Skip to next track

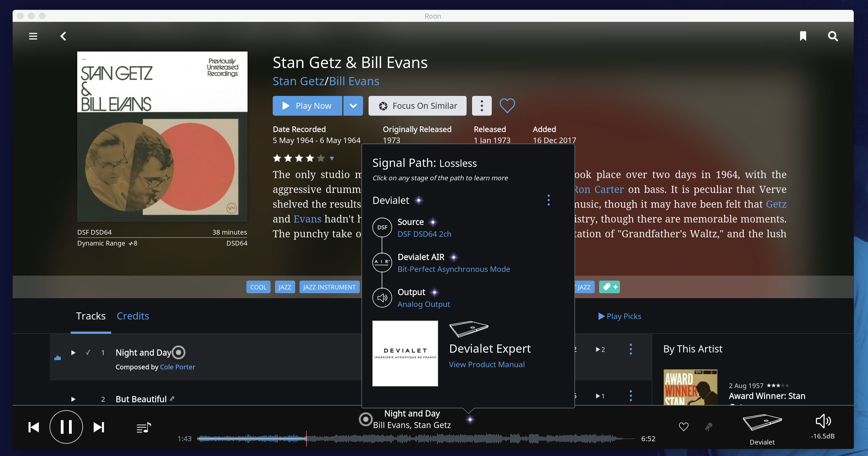[x=99, y=427]
